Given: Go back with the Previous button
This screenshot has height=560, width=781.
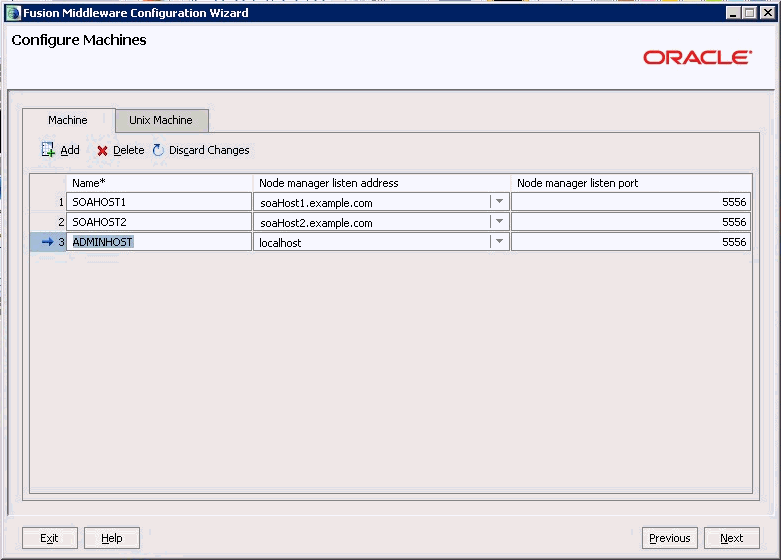Looking at the screenshot, I should coord(669,538).
